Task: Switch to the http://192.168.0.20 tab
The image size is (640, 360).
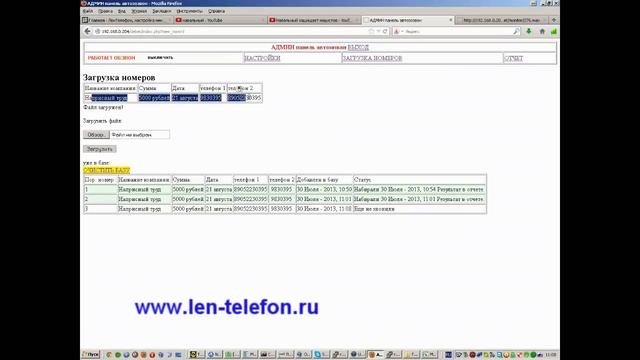Action: point(502,20)
